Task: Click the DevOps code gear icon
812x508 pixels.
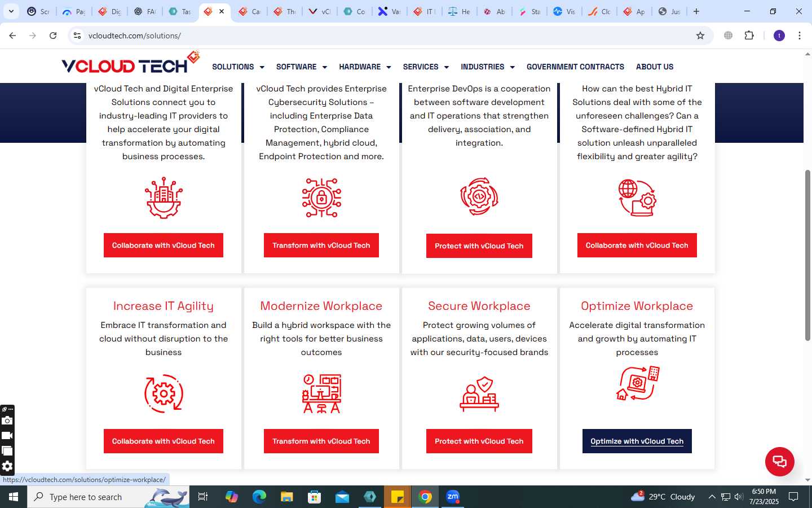Action: tap(479, 197)
